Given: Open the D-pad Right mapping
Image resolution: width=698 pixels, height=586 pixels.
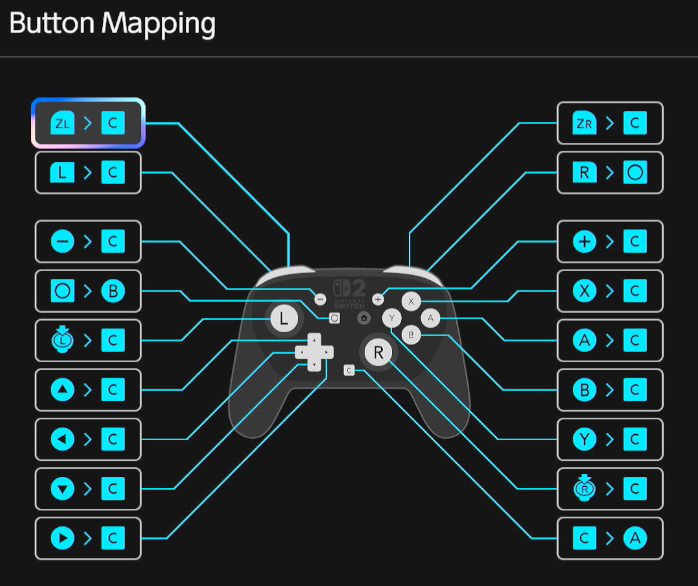Looking at the screenshot, I should (x=88, y=538).
